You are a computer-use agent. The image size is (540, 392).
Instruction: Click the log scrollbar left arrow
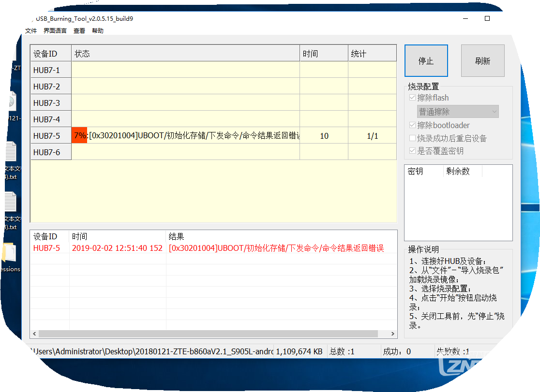pyautogui.click(x=34, y=334)
